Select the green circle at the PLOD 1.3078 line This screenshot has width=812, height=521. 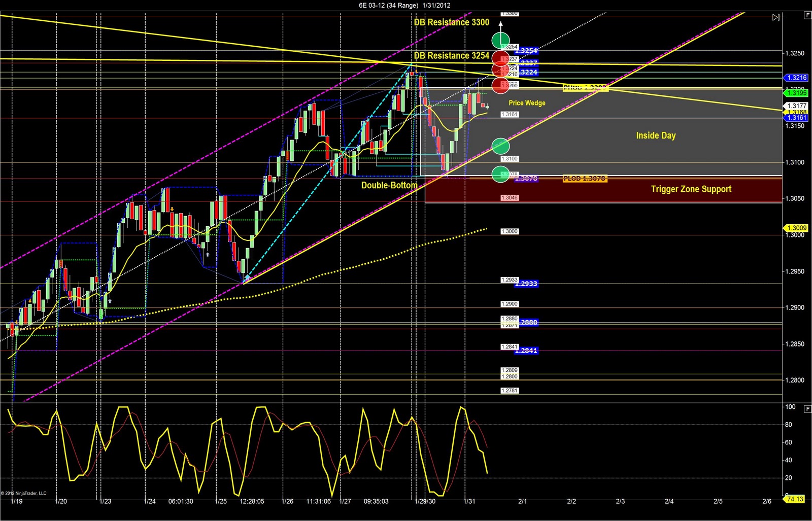[x=501, y=174]
